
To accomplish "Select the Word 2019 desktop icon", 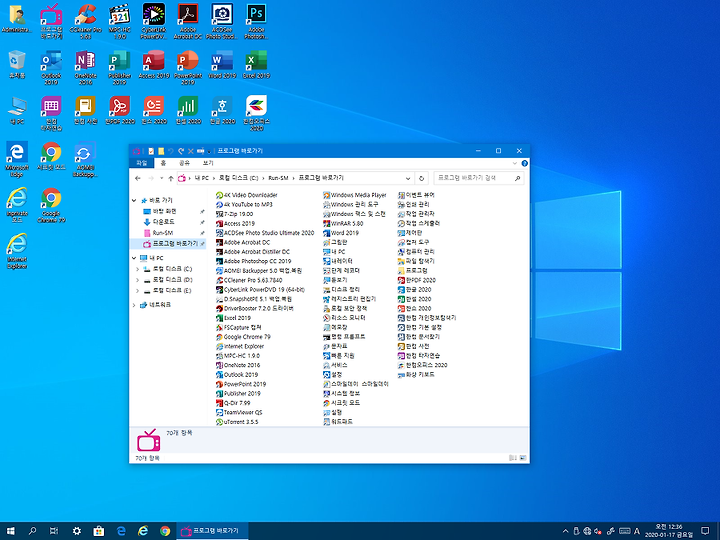I will pyautogui.click(x=222, y=64).
